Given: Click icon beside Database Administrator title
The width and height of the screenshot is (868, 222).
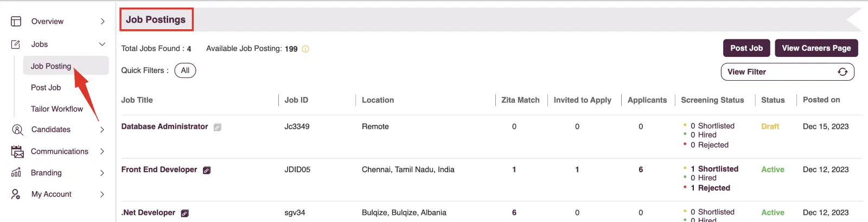Looking at the screenshot, I should 218,127.
